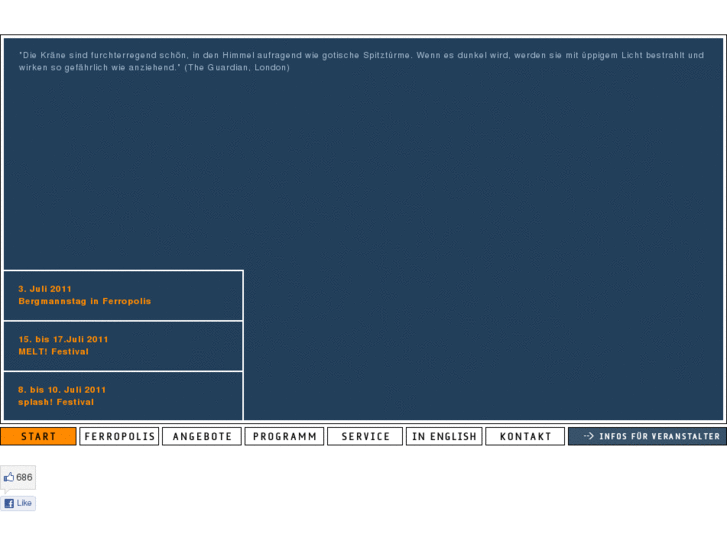Click the thumbs-up 686 count bubble
The height and width of the screenshot is (545, 727).
(x=18, y=477)
